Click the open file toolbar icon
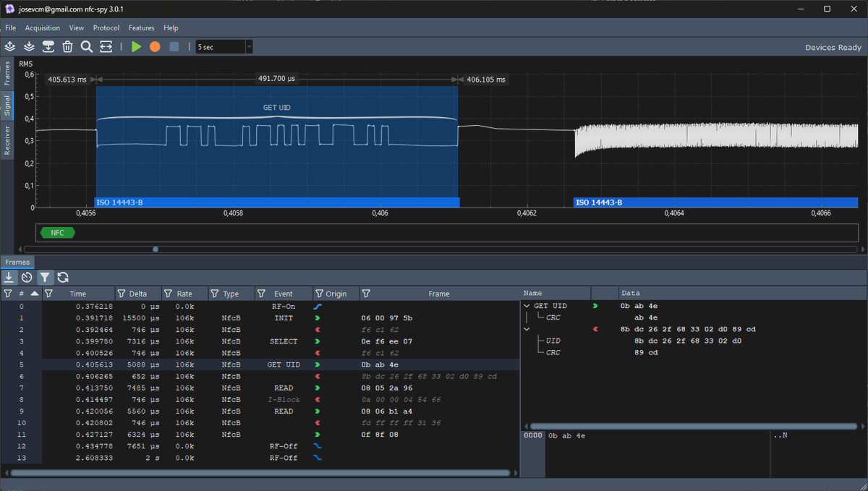Screen dimensions: 868x491 pos(10,46)
